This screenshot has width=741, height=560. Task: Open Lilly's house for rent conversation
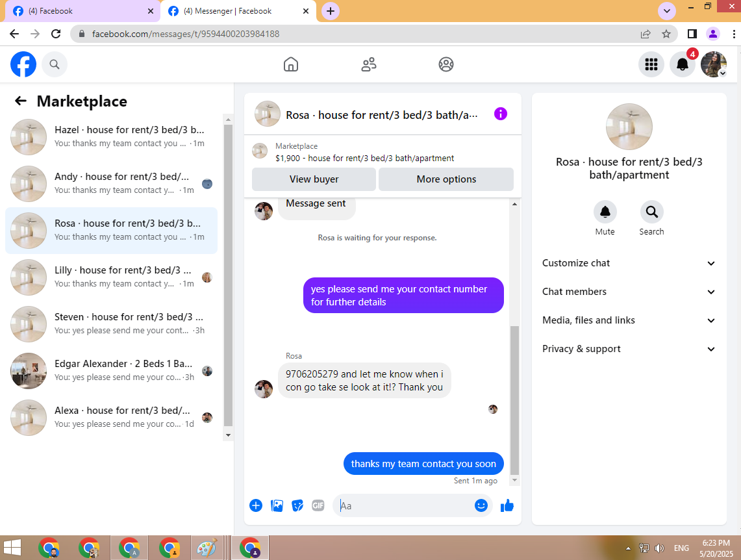pyautogui.click(x=112, y=277)
